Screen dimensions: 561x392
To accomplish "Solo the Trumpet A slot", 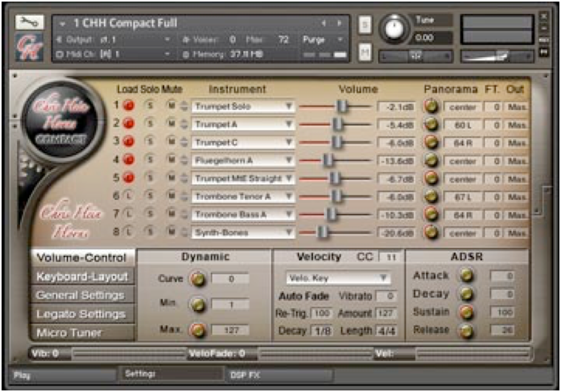I will [149, 124].
